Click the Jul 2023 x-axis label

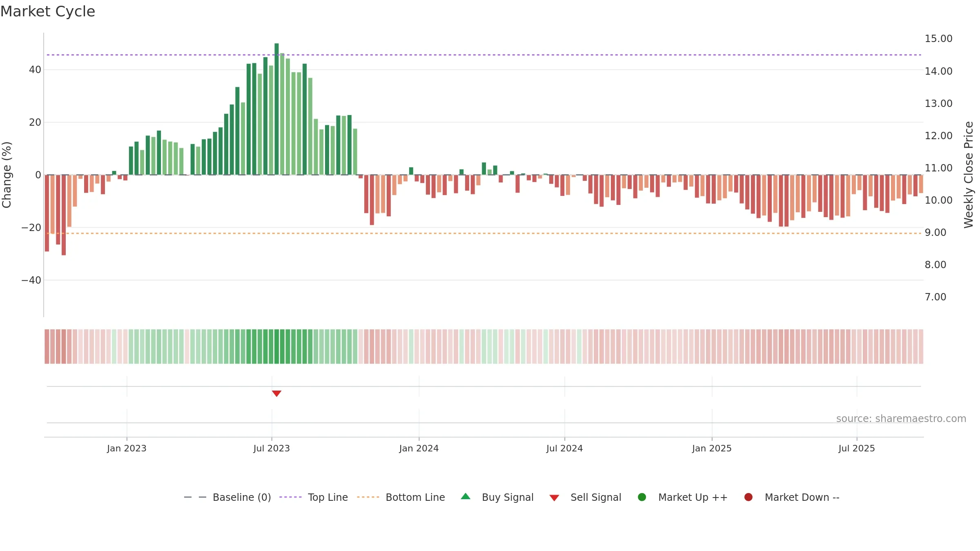(272, 448)
